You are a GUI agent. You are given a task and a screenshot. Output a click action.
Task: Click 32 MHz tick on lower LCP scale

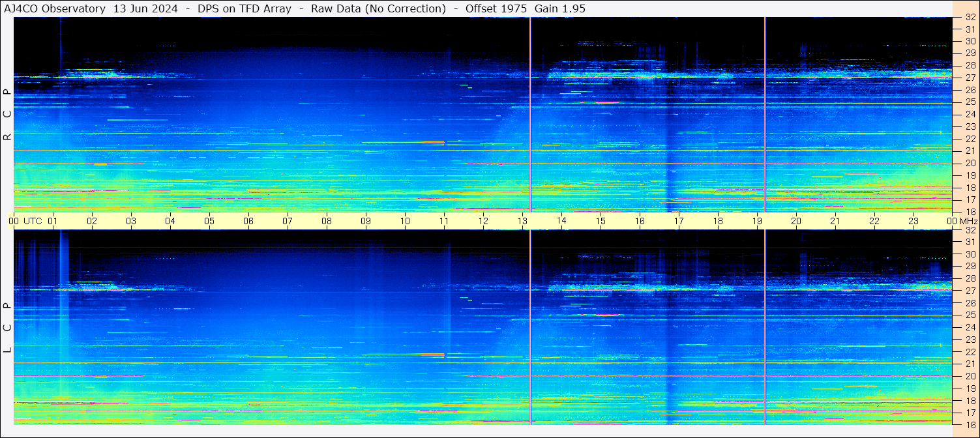tap(970, 230)
